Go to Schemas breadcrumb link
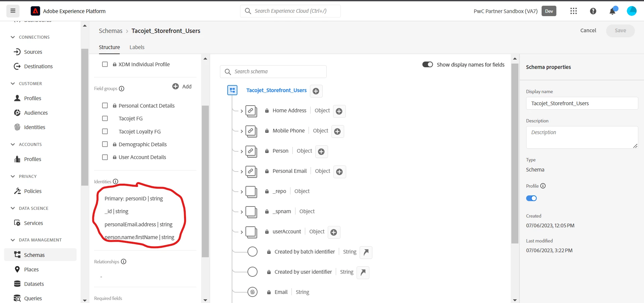Screen dimensions: 644x303 pyautogui.click(x=110, y=31)
